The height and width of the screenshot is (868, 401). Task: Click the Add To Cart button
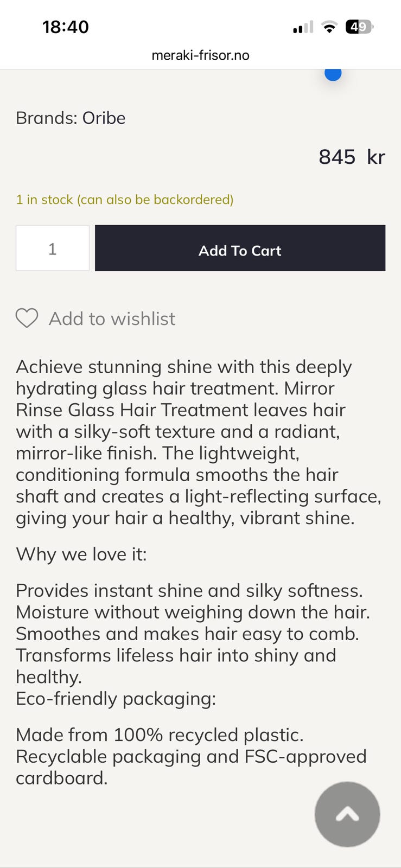click(x=240, y=248)
